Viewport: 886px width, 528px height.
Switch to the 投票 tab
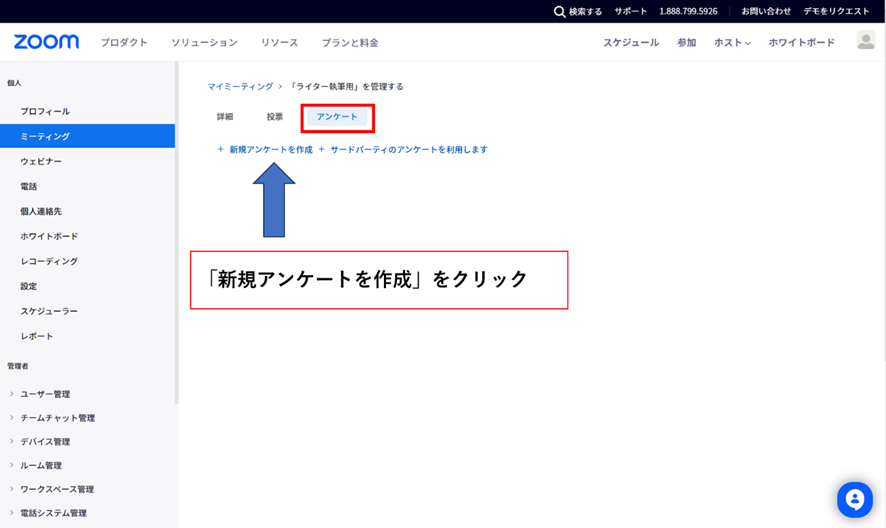(x=275, y=116)
